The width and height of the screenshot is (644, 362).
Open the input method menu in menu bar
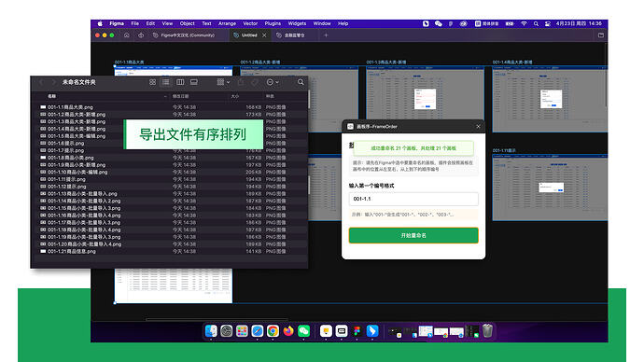[x=486, y=24]
